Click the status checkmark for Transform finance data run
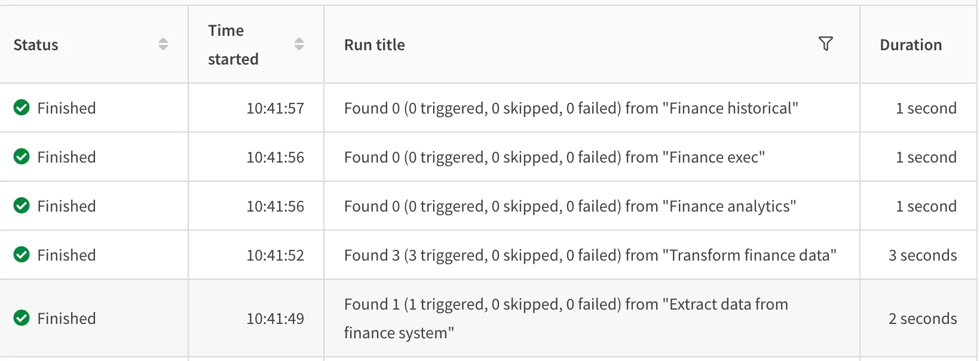This screenshot has width=980, height=361. 22,255
